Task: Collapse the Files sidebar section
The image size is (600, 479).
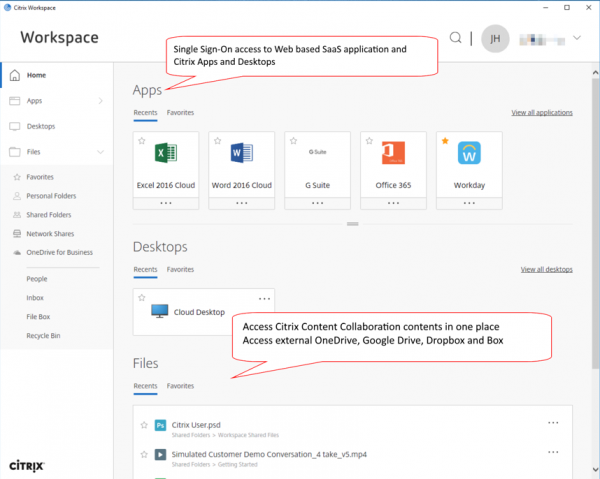Action: pos(101,152)
